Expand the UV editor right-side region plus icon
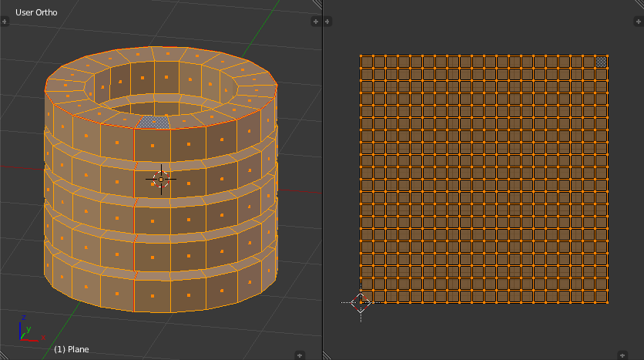 tap(639, 22)
